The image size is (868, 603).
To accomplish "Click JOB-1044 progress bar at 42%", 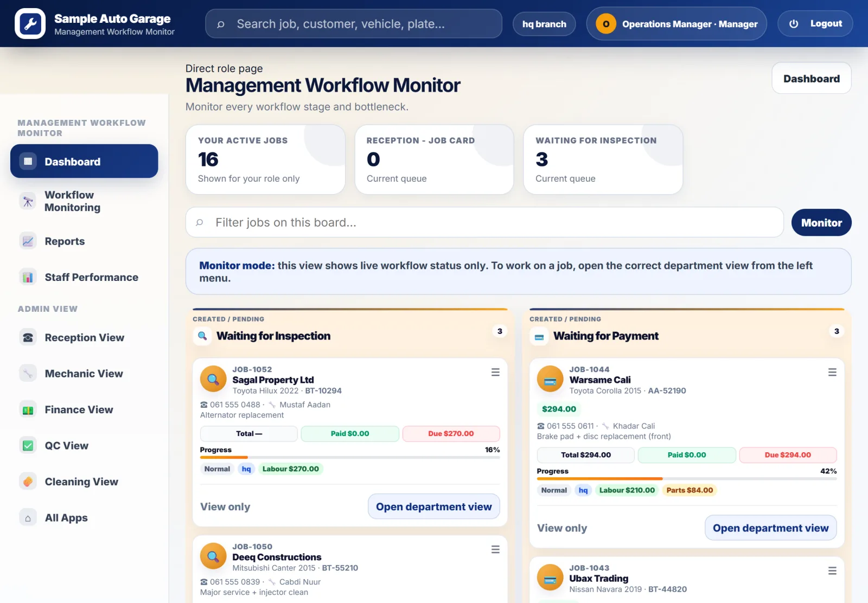I will pos(687,479).
